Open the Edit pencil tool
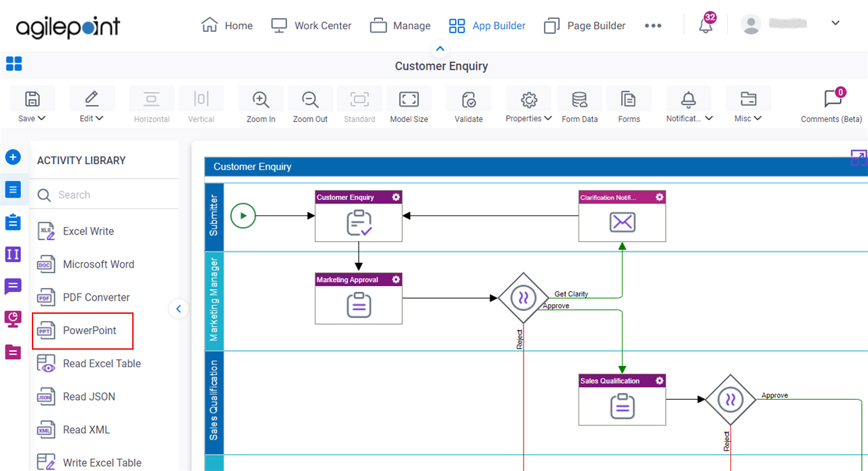The image size is (868, 471). click(x=92, y=99)
